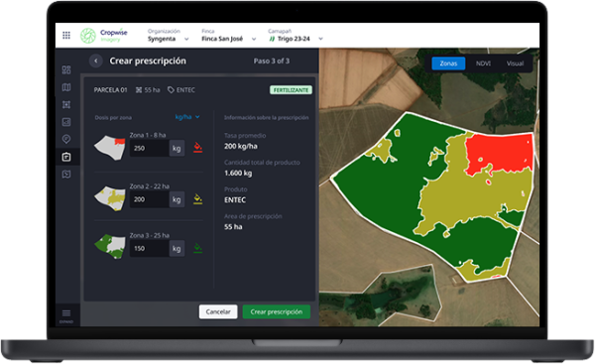Expand the sidebar with the hamburger icon
This screenshot has height=364, width=595.
(x=66, y=313)
